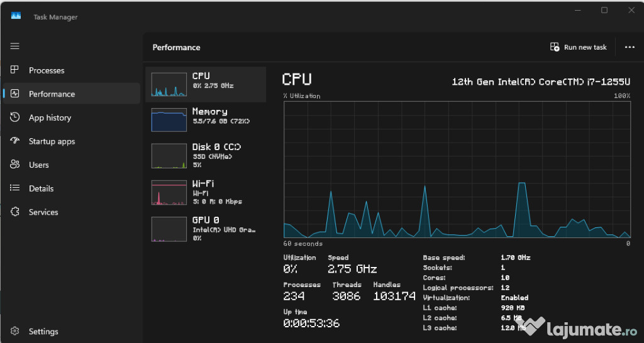Select the CPU performance graph thumbnail

click(x=169, y=84)
